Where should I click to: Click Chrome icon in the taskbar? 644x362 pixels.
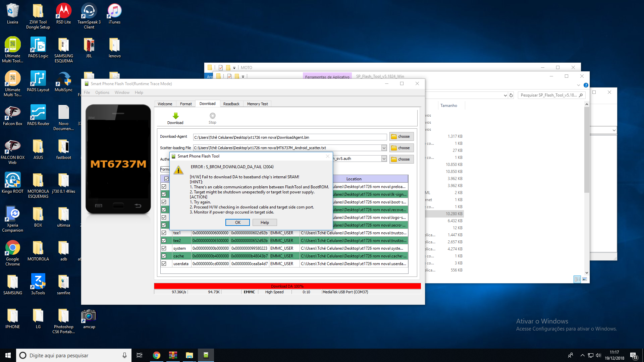157,355
